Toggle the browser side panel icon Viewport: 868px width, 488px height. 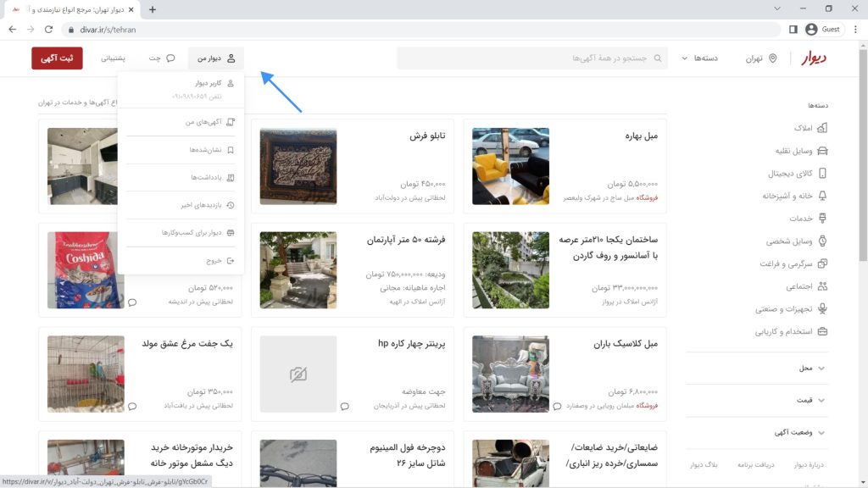point(793,30)
